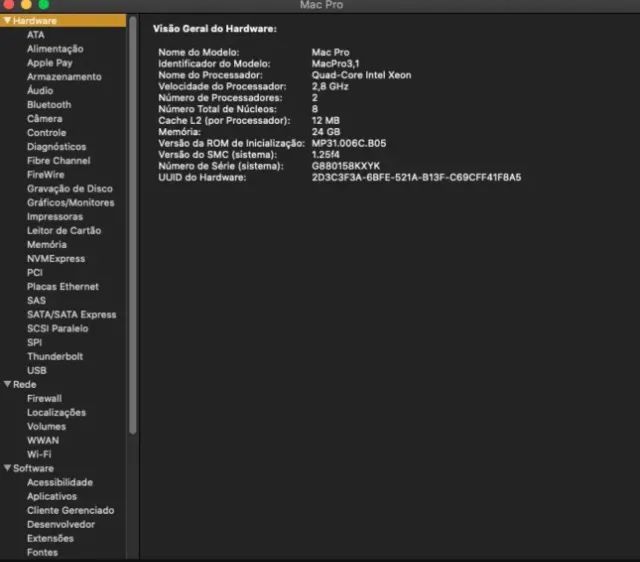Select Localizações entry

tap(56, 413)
